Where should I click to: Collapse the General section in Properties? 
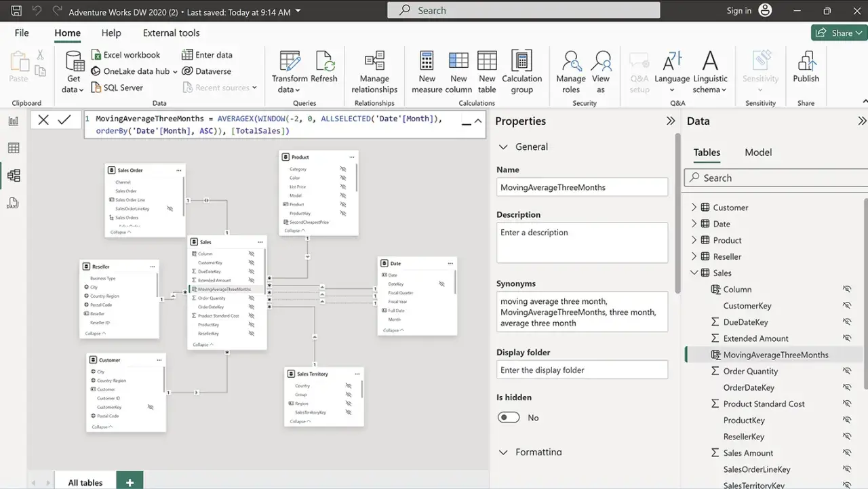pos(503,146)
